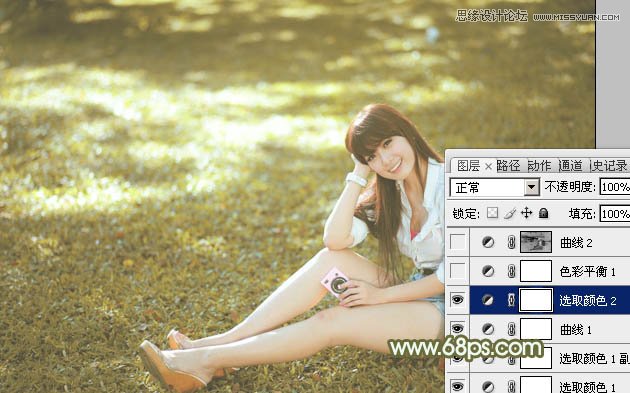Click the mask link icon of 色彩平衡 1
The height and width of the screenshot is (393, 630).
click(x=511, y=272)
